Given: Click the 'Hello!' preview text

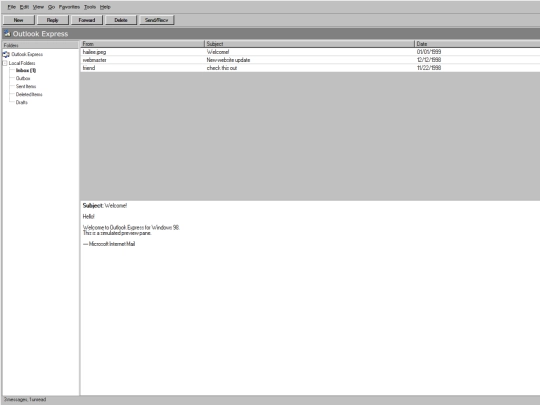Looking at the screenshot, I should pos(89,217).
